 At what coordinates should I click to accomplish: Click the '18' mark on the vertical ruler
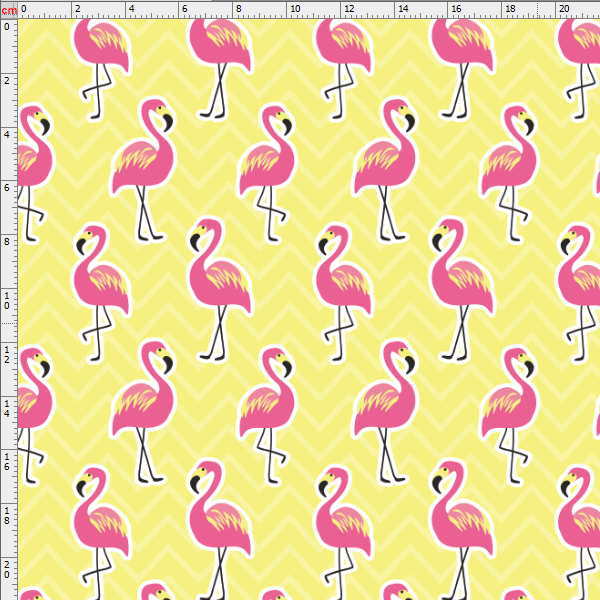pyautogui.click(x=7, y=515)
